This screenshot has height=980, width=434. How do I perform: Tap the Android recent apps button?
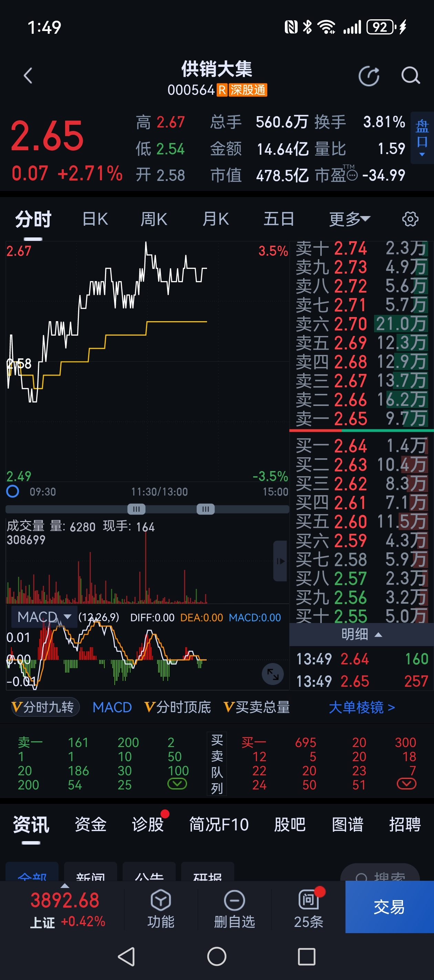[x=307, y=957]
